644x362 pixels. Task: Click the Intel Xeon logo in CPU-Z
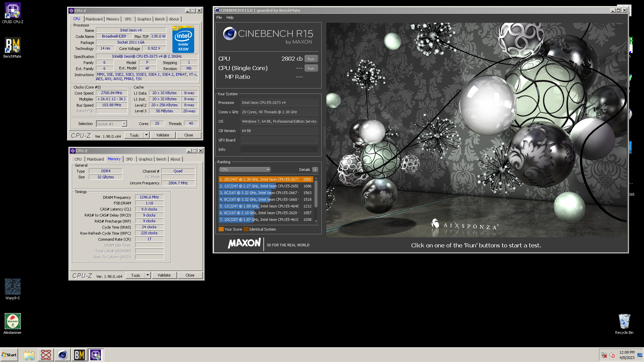(x=183, y=40)
